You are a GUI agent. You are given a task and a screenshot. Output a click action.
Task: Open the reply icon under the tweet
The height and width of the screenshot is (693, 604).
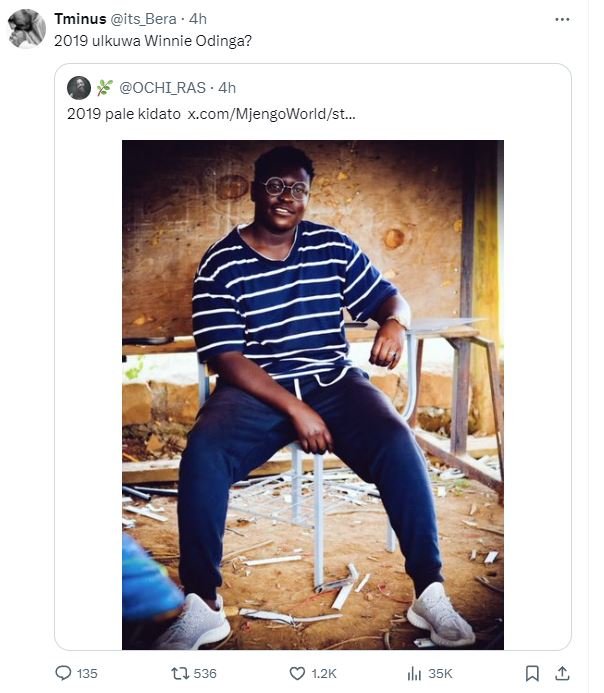point(63,673)
